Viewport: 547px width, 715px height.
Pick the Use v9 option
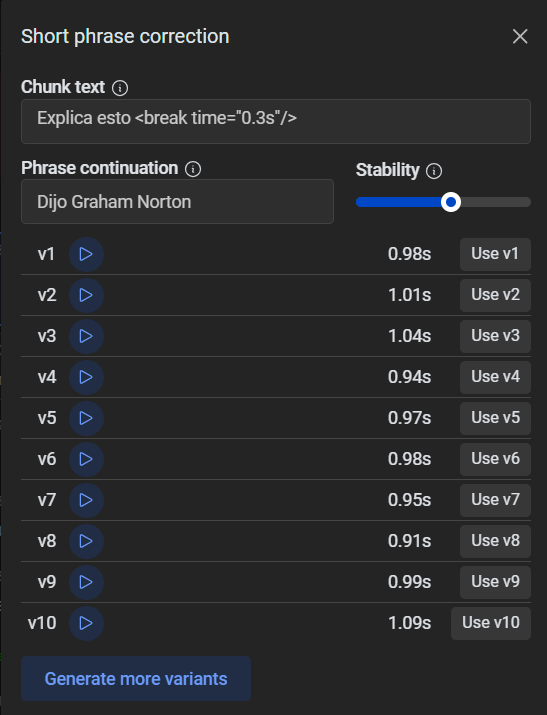click(495, 582)
